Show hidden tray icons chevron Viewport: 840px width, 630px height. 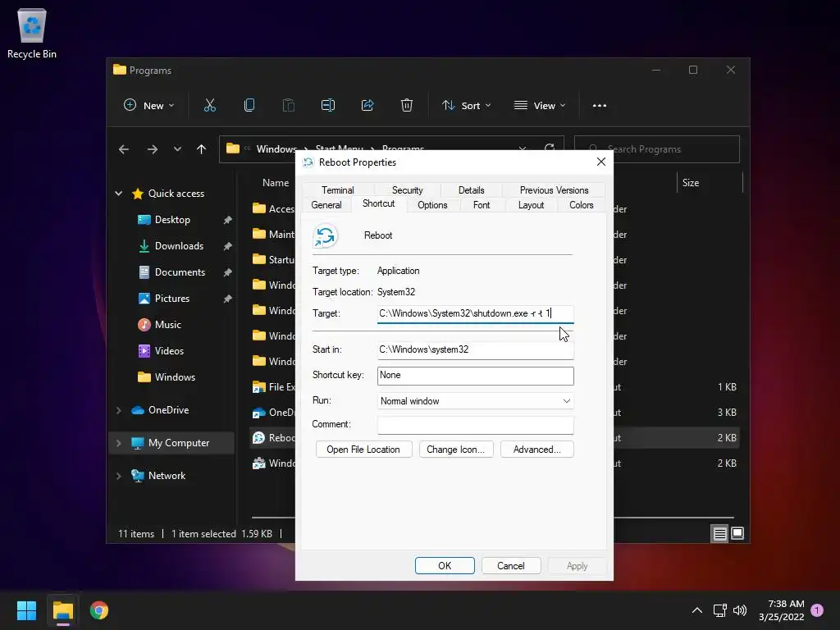[697, 610]
